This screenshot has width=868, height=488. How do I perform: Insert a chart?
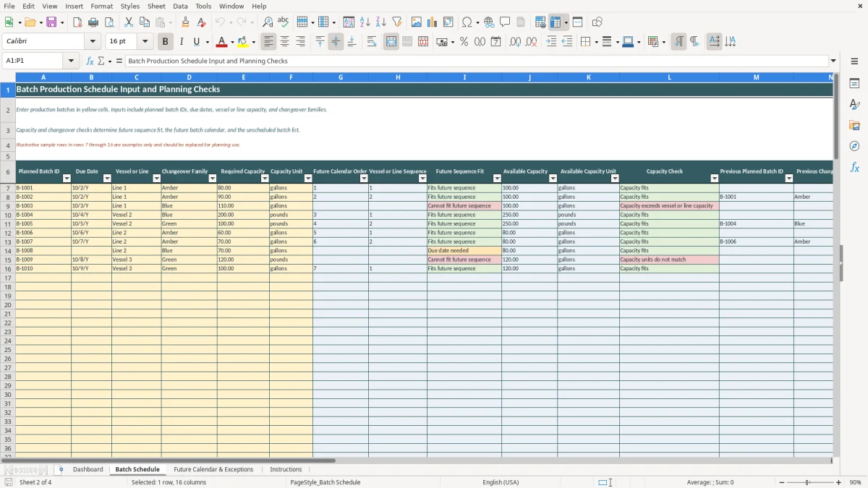pos(433,22)
